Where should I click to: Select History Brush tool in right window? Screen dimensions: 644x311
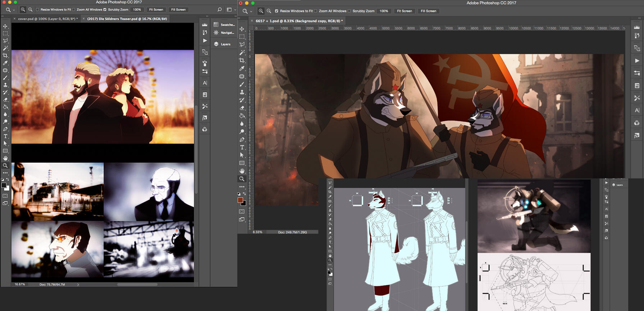tap(242, 100)
